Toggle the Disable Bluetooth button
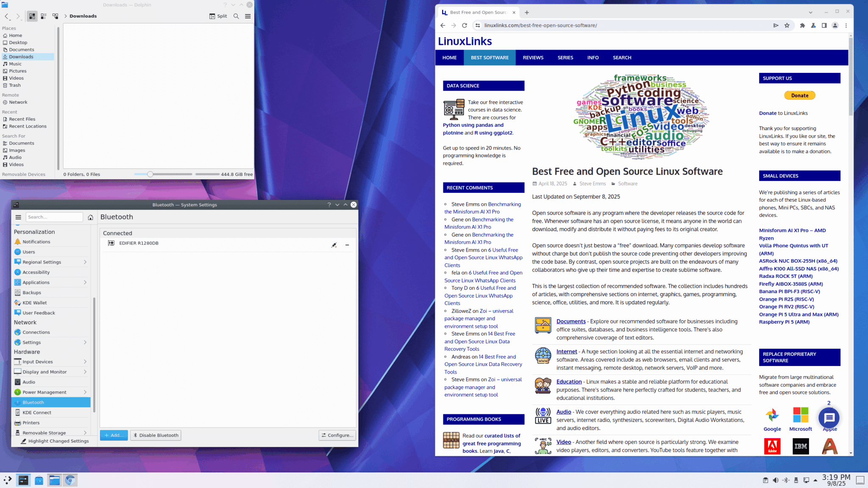868x488 pixels. [x=156, y=435]
